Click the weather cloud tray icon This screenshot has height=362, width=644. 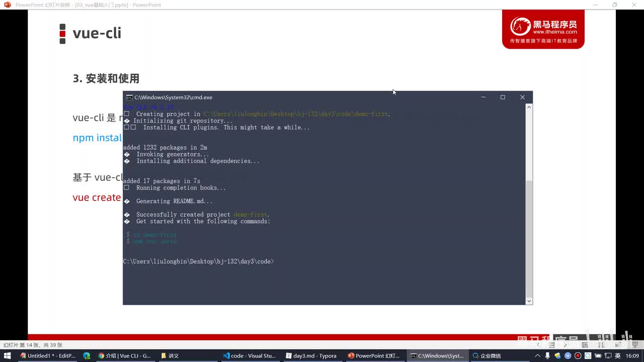click(558, 355)
